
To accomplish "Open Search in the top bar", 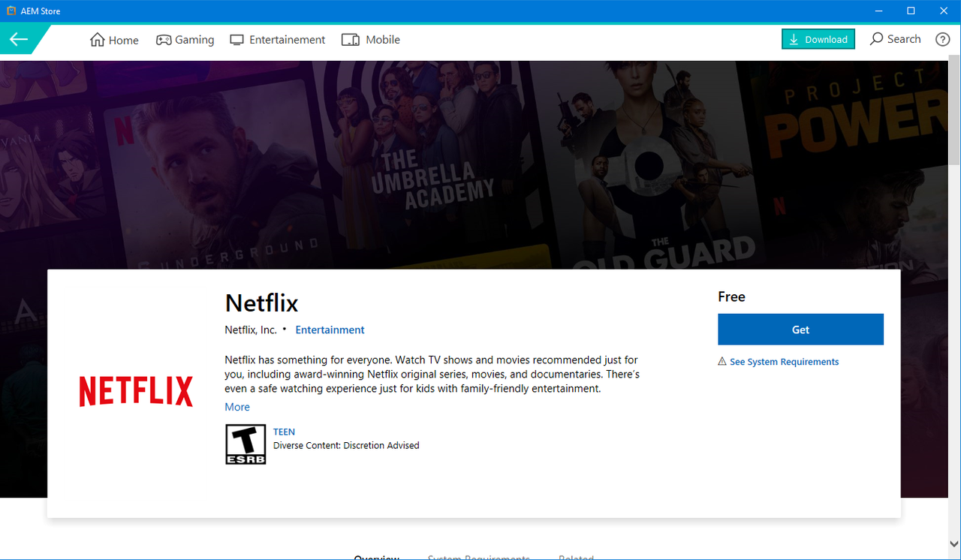I will [x=895, y=39].
